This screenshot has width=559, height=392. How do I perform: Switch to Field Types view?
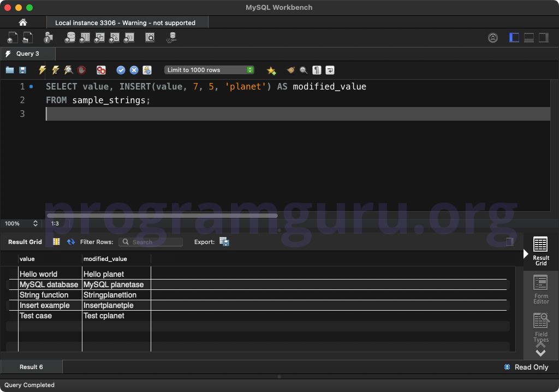(x=541, y=328)
